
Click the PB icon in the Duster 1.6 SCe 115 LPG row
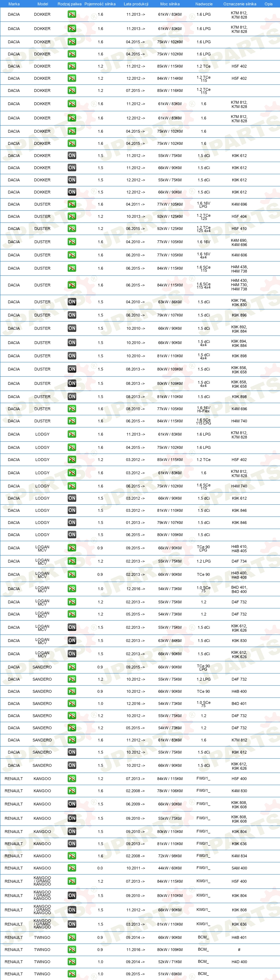72,421
